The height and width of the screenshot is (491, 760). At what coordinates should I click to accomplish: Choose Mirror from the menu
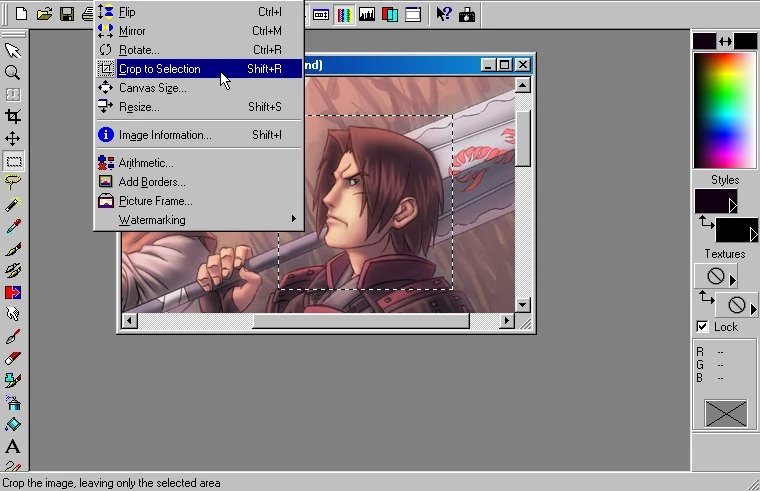[199, 31]
